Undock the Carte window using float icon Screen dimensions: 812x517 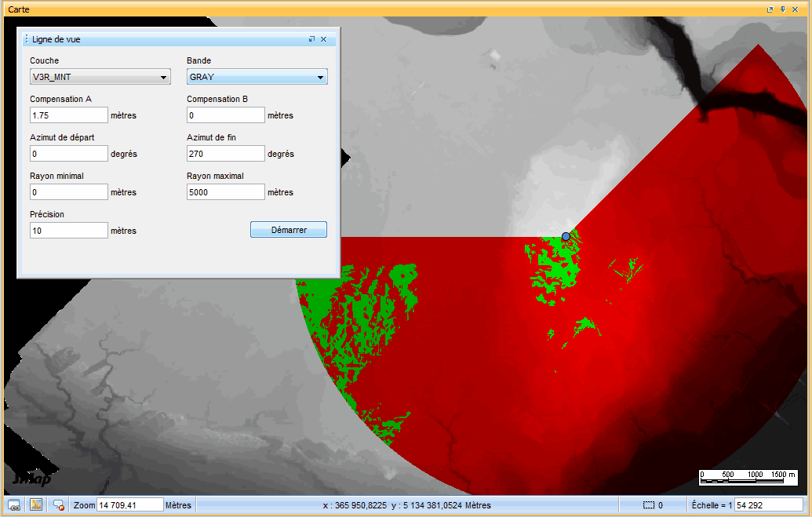click(770, 9)
